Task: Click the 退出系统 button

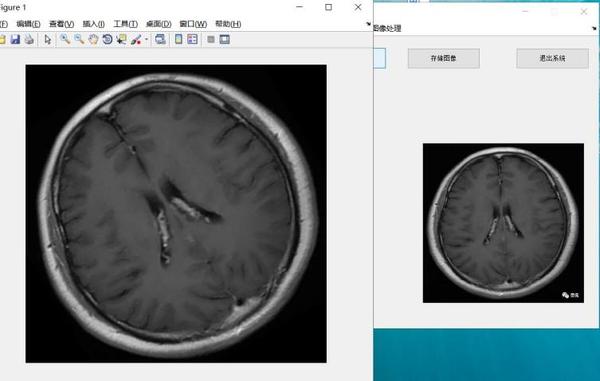Action: 552,59
